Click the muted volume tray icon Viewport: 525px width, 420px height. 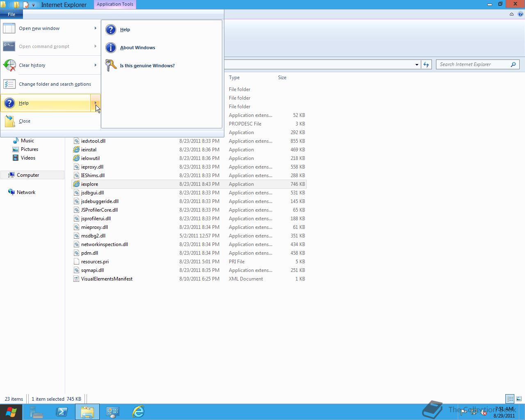click(483, 413)
